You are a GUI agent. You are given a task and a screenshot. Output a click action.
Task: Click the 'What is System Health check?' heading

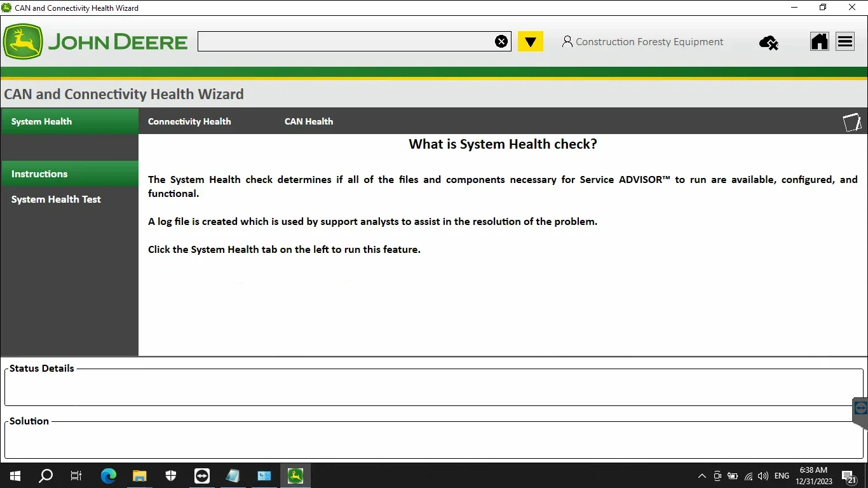pos(503,144)
